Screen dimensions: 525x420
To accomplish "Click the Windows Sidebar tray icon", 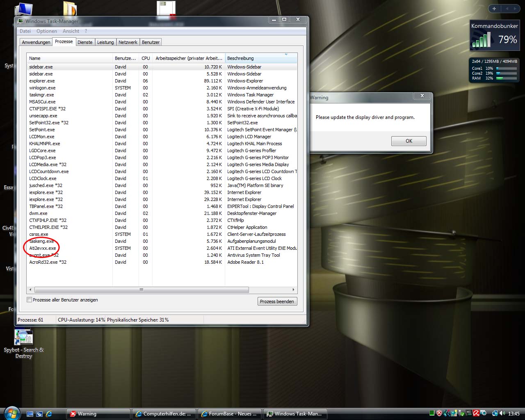I will point(454,413).
